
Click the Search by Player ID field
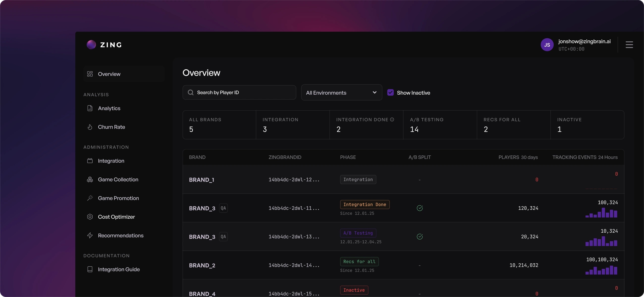click(239, 92)
